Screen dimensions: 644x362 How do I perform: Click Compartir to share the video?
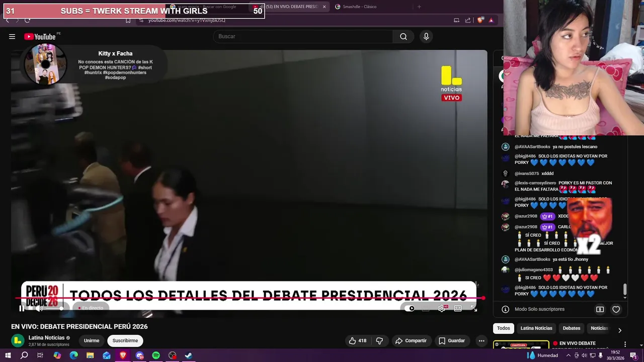pos(411,340)
